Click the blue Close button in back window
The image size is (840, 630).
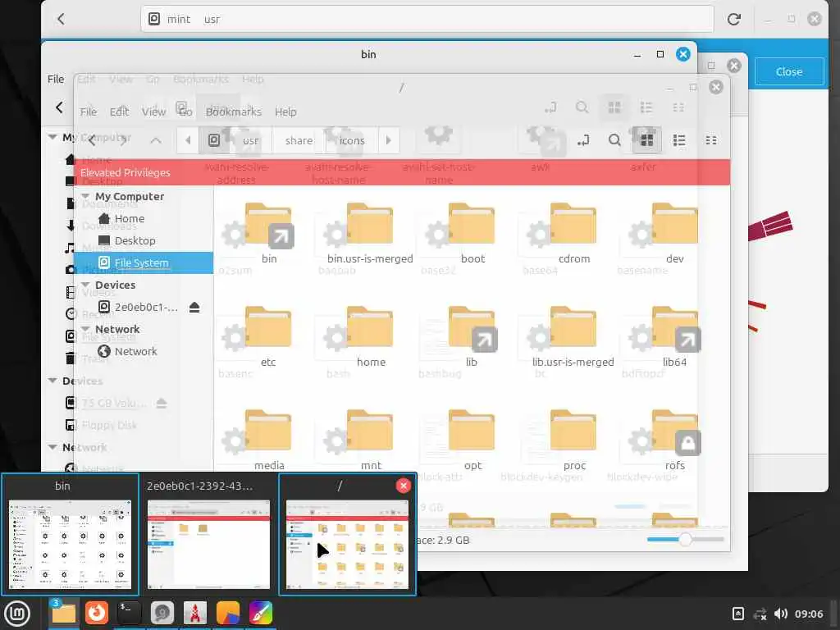pyautogui.click(x=789, y=71)
